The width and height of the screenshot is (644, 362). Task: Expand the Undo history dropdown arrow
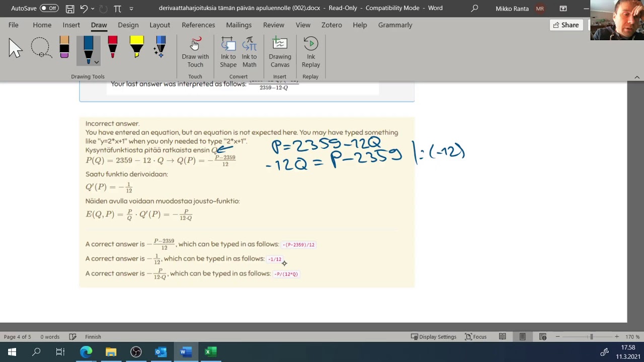[93, 9]
